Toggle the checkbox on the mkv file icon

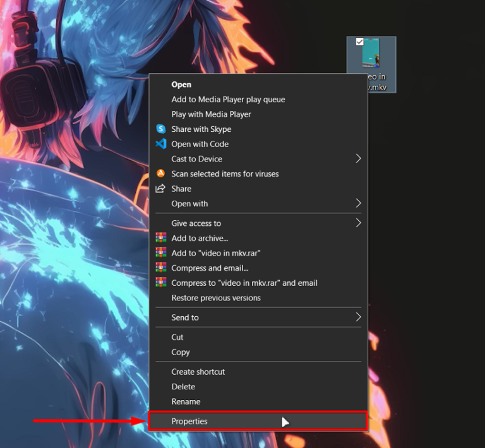(359, 42)
